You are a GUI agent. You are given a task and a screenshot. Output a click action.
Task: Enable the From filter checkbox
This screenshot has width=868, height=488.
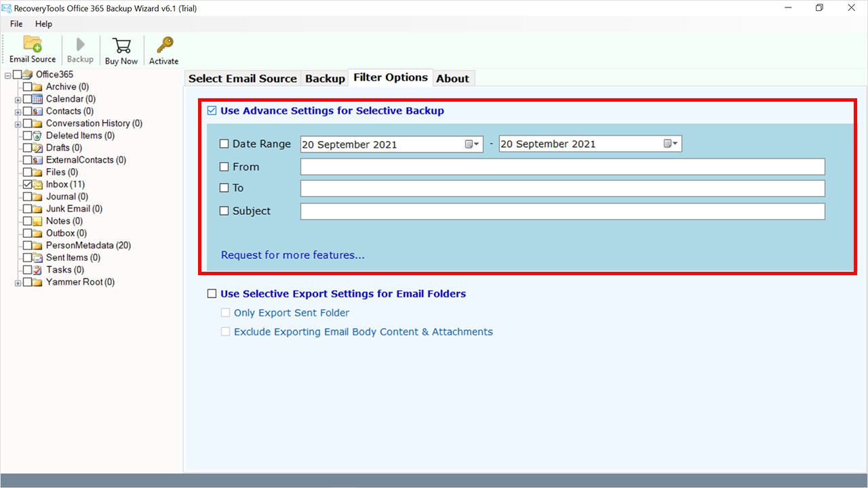tap(224, 167)
